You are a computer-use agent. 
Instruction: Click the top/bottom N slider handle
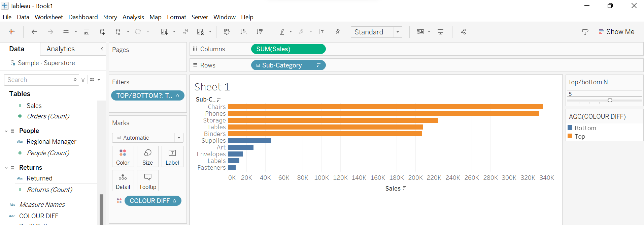(610, 100)
